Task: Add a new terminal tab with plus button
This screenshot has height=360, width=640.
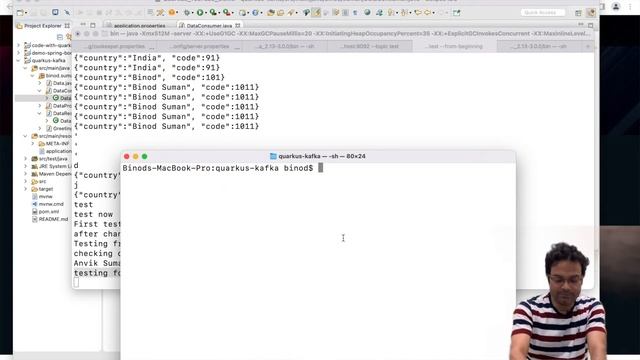Action: pyautogui.click(x=588, y=47)
